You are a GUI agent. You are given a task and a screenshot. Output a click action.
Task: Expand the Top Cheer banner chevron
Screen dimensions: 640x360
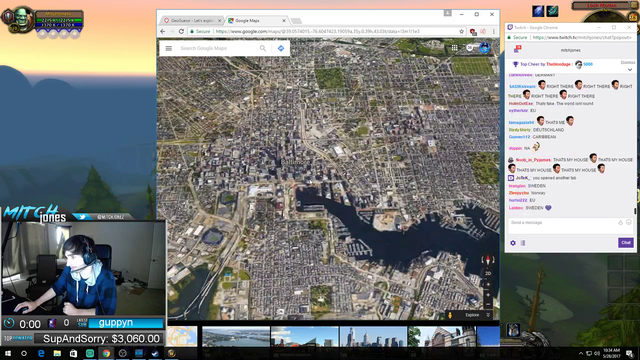point(630,70)
